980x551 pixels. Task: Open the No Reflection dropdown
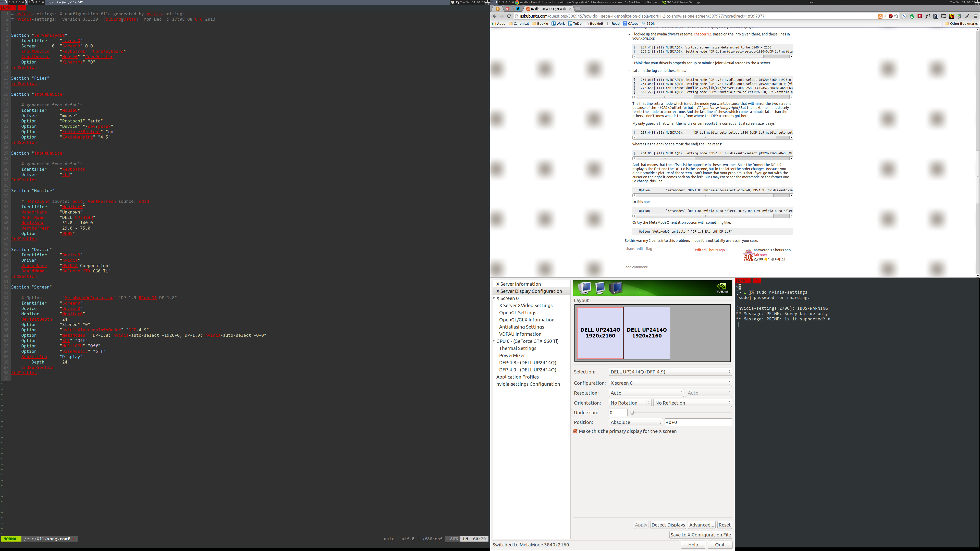pyautogui.click(x=692, y=403)
